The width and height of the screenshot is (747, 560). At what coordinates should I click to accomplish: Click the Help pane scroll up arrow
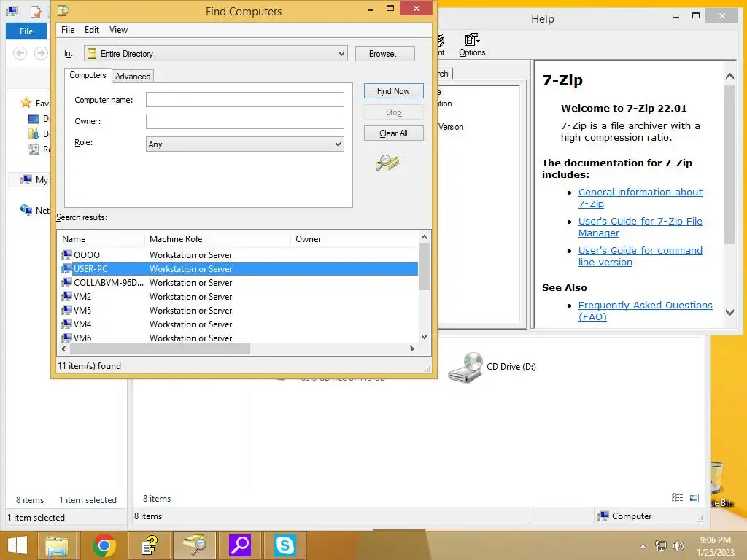(729, 76)
